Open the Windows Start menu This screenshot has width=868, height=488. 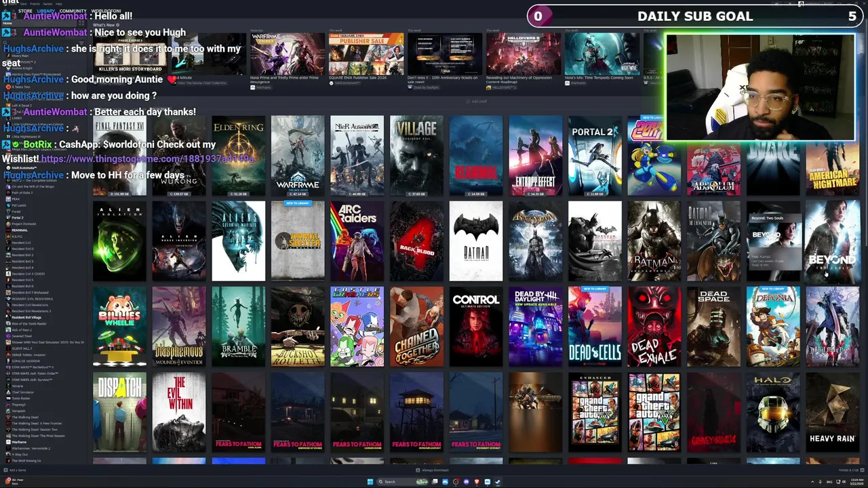click(x=370, y=482)
